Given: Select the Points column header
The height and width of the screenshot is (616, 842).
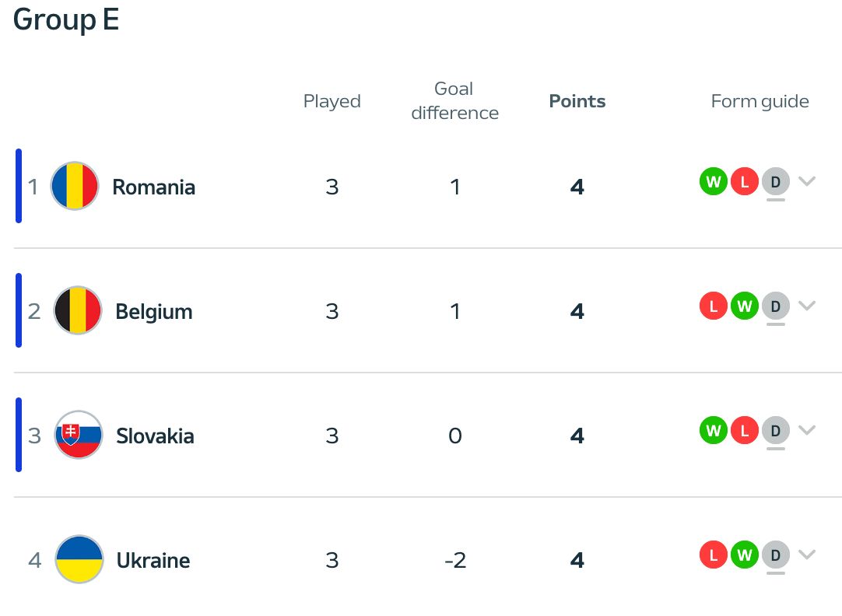Looking at the screenshot, I should click(577, 101).
